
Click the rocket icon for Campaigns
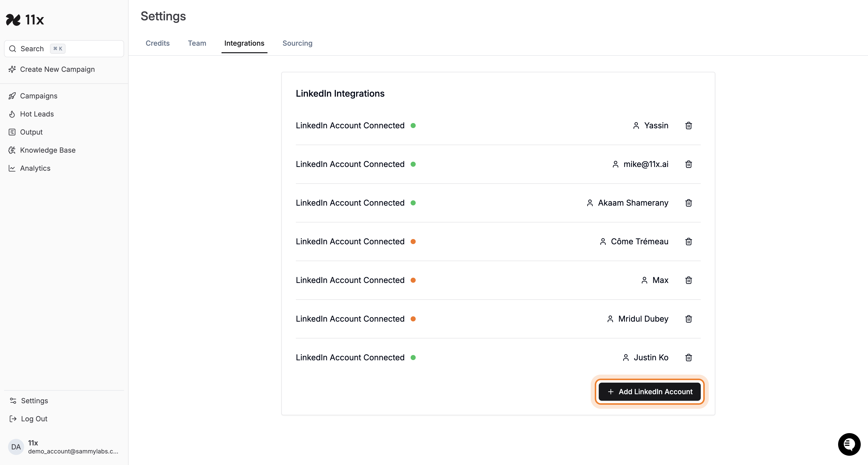(x=12, y=96)
